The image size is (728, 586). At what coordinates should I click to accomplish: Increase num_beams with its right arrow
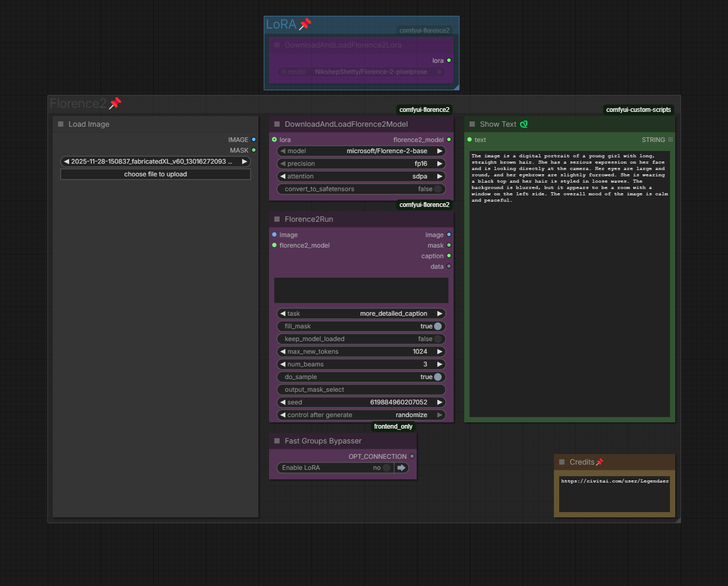pos(439,364)
